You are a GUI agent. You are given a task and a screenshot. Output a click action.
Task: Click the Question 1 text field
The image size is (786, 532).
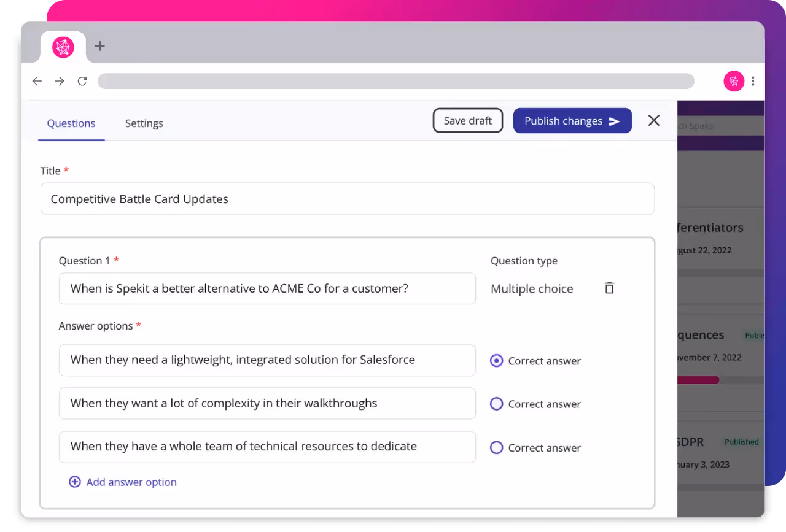click(x=267, y=288)
